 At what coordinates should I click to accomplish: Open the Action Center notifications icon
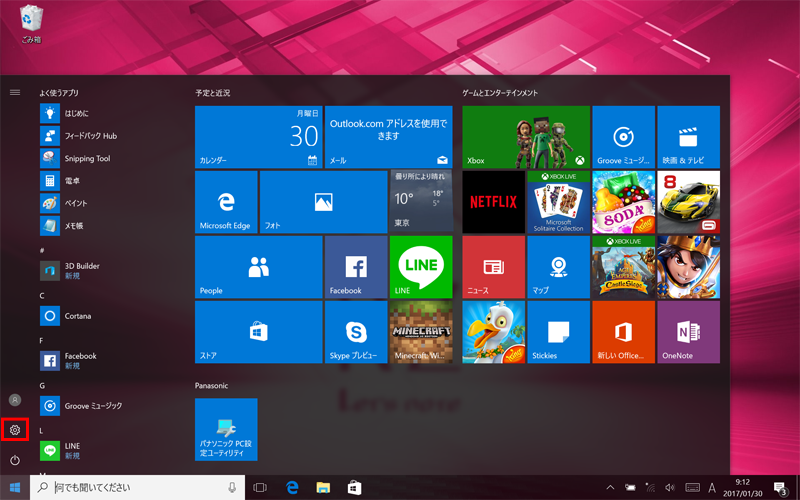pyautogui.click(x=780, y=488)
